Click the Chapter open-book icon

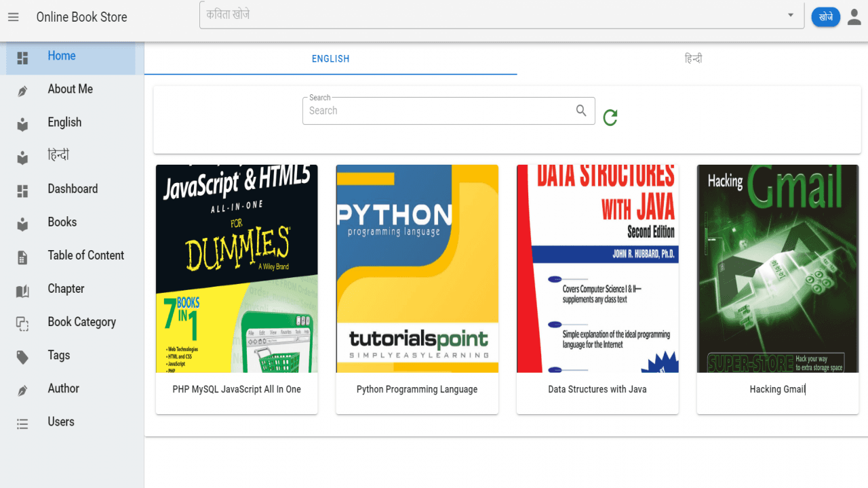click(22, 291)
